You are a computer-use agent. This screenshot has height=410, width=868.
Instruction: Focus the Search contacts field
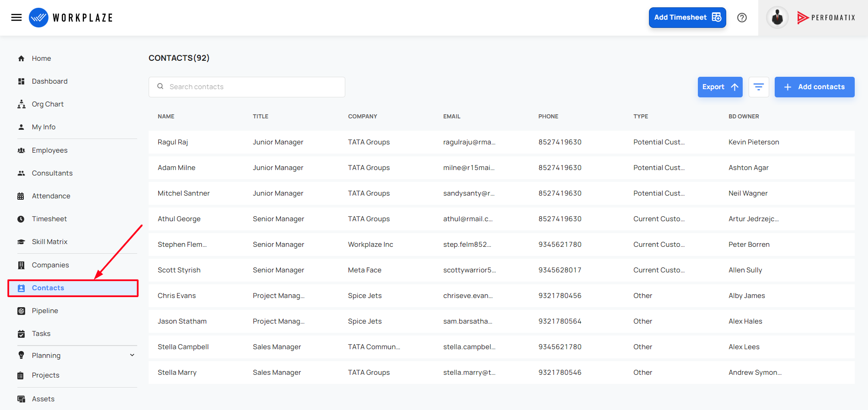click(247, 87)
